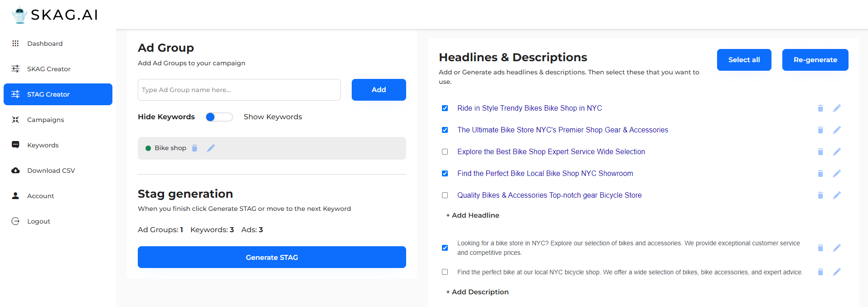This screenshot has height=307, width=868.
Task: Click 'Show Keywords' label
Action: click(273, 117)
